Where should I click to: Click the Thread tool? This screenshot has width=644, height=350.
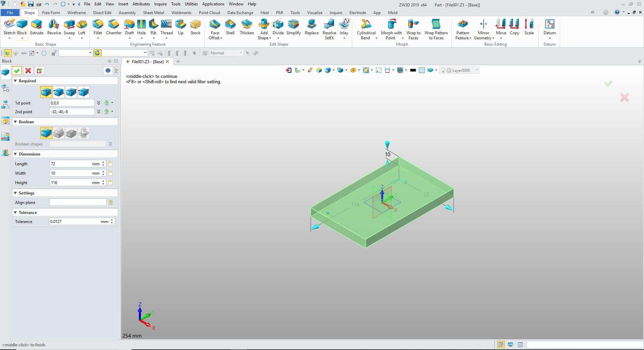[166, 27]
